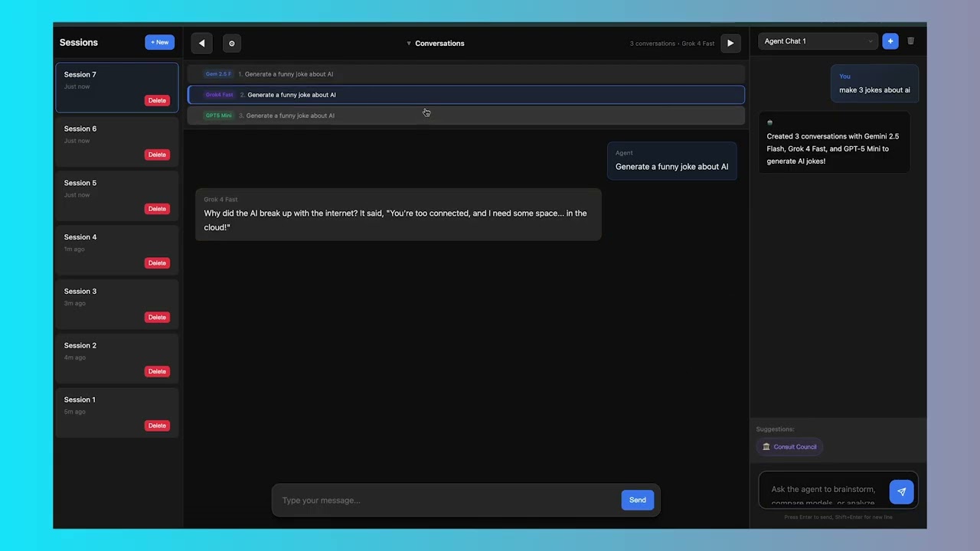Click the right arrow button beside Grok 4 Fast
The height and width of the screenshot is (551, 980).
coord(730,44)
